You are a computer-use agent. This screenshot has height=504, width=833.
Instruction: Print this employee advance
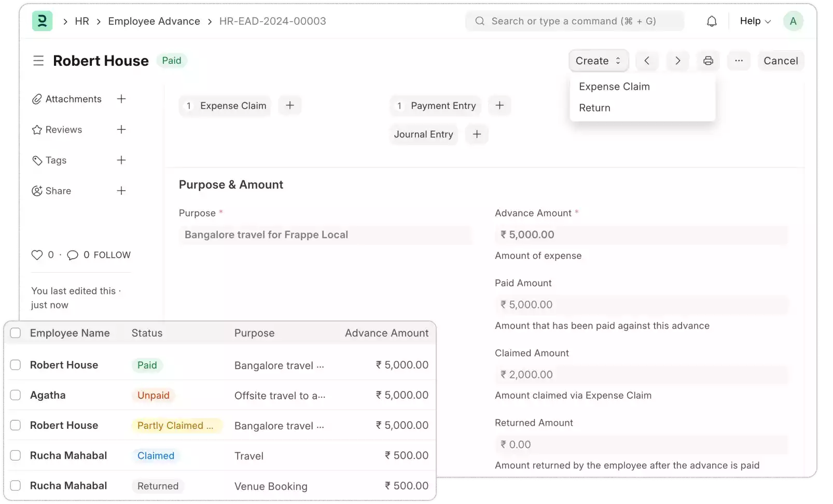point(708,61)
